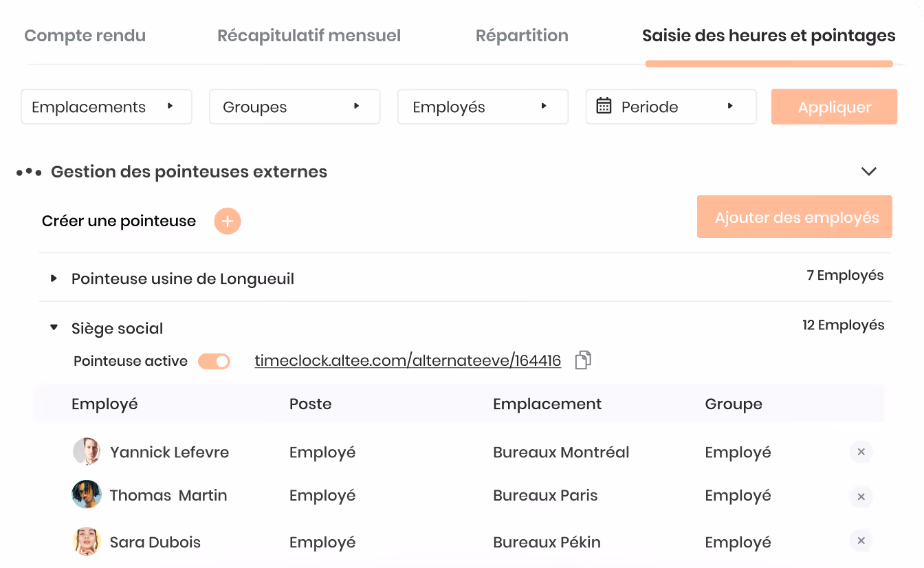Viewport: 924px width, 568px height.
Task: Click the calendar icon in Periode filter
Action: point(604,106)
